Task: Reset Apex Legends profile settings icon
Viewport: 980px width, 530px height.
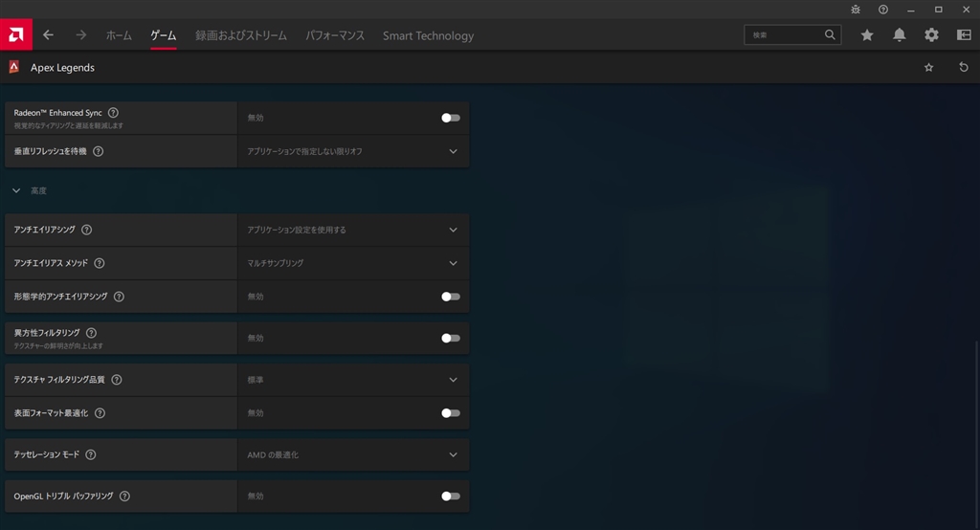Action: [x=964, y=67]
